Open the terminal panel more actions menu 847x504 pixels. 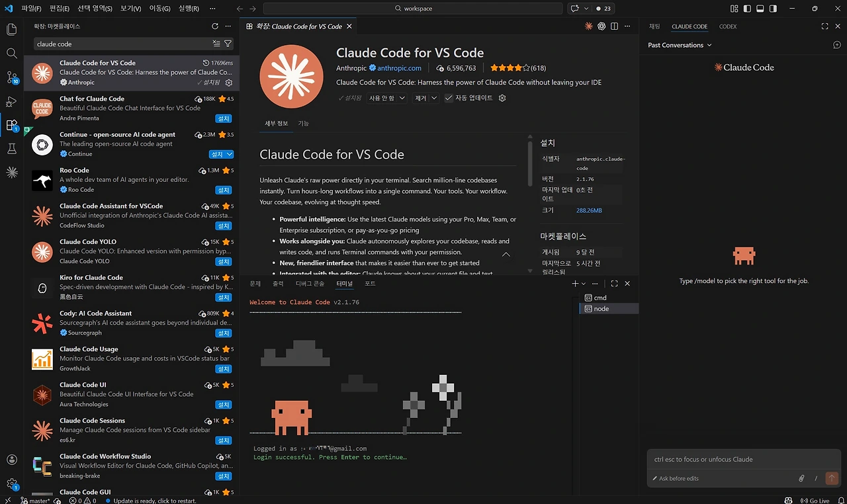595,283
